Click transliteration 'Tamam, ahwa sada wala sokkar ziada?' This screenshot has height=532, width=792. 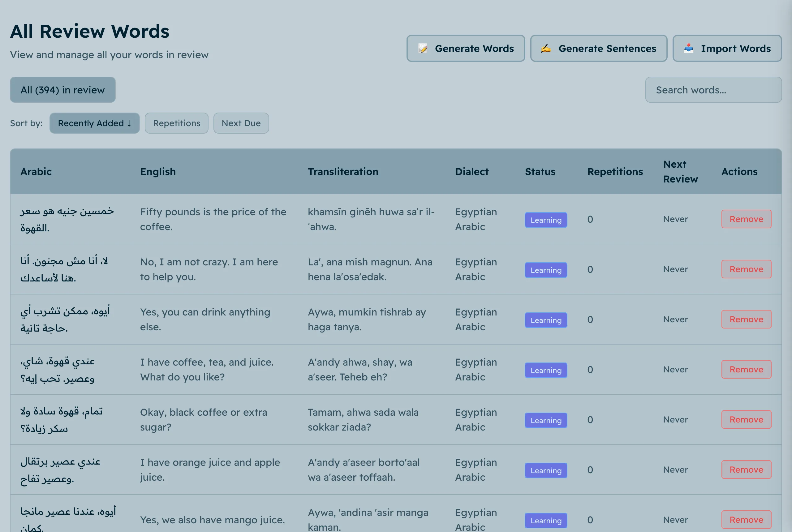(363, 419)
